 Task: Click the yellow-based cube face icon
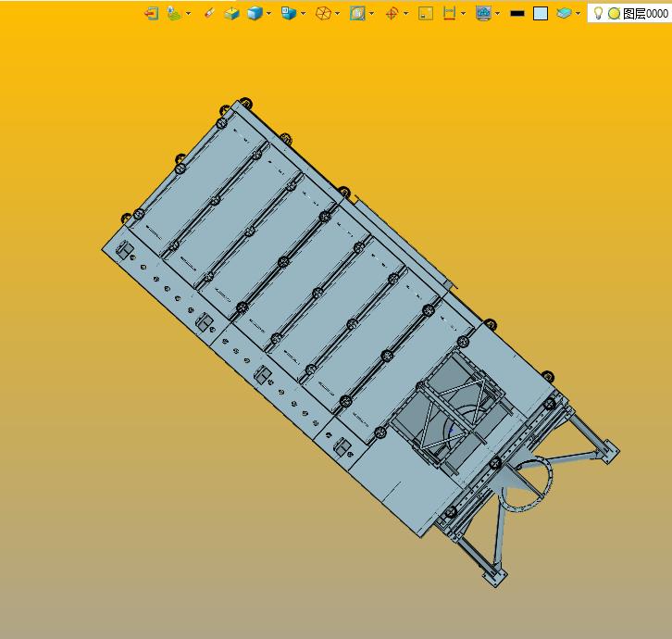[x=231, y=14]
